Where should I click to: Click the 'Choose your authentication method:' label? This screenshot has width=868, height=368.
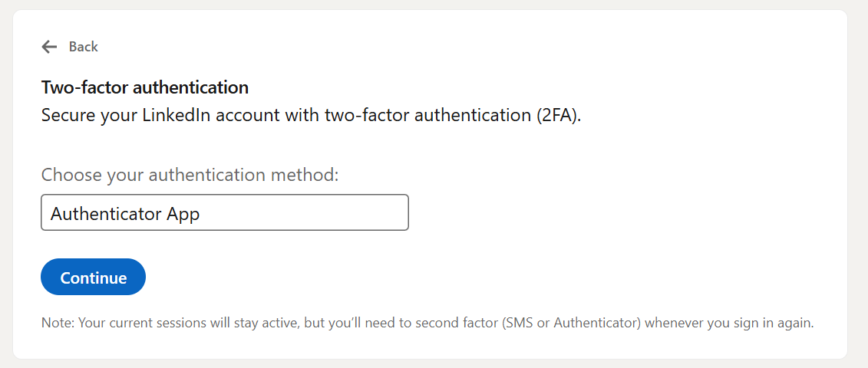(x=190, y=175)
